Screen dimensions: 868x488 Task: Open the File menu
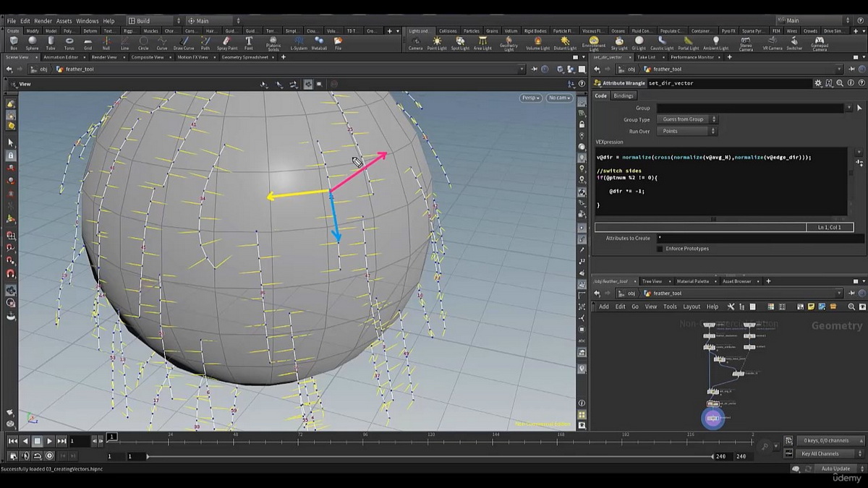click(11, 21)
